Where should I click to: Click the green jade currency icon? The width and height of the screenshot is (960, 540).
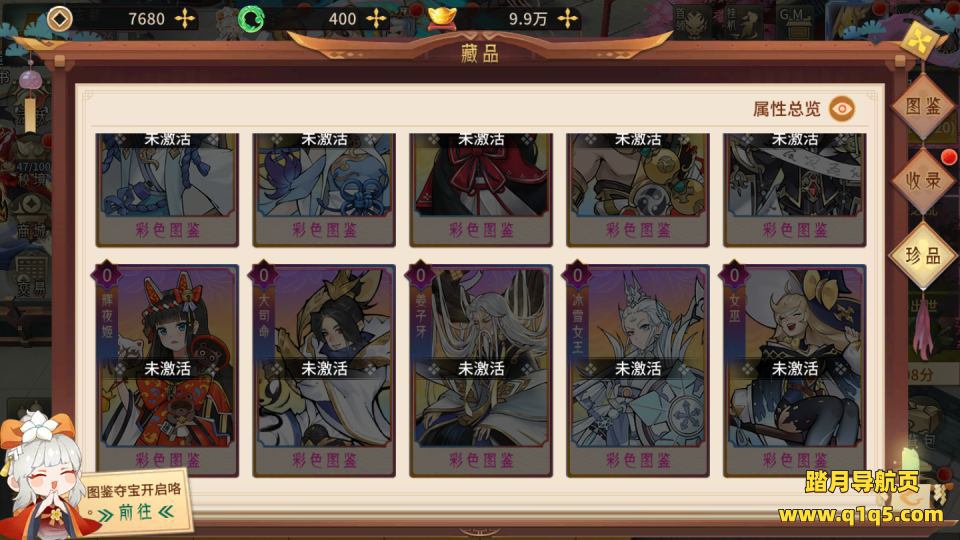click(x=251, y=20)
